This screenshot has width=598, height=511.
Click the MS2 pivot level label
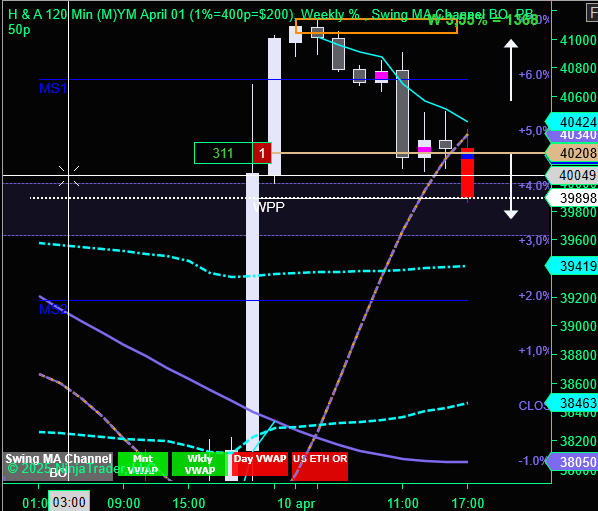(x=53, y=309)
